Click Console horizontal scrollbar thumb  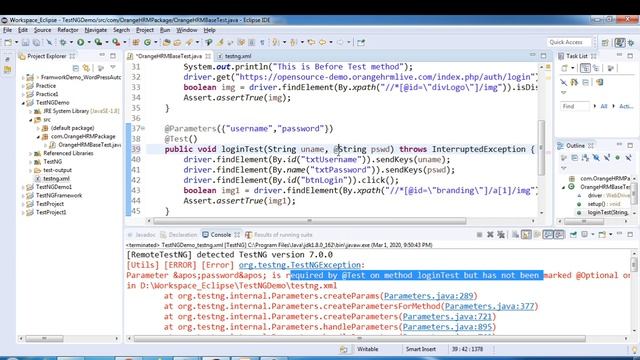tap(360, 338)
